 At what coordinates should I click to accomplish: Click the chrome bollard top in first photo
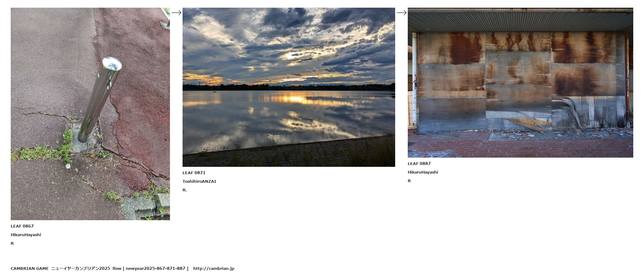point(112,64)
